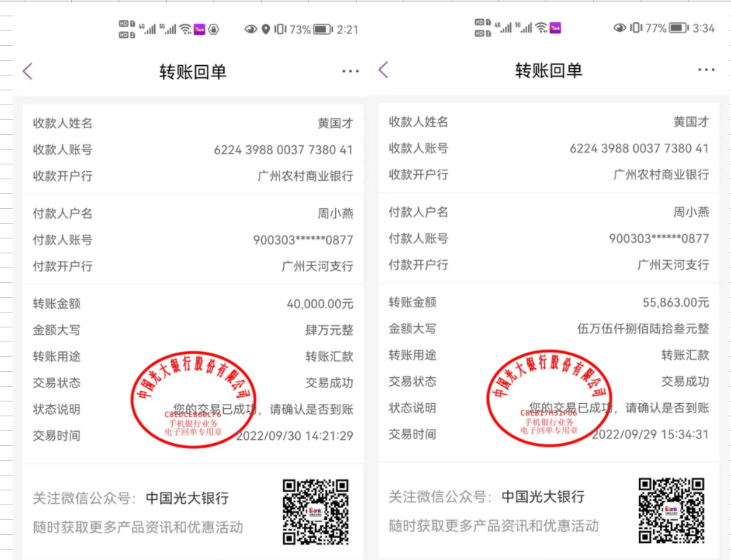Tap the eye comfort icon in right status bar
This screenshot has height=560, width=731.
click(x=620, y=28)
